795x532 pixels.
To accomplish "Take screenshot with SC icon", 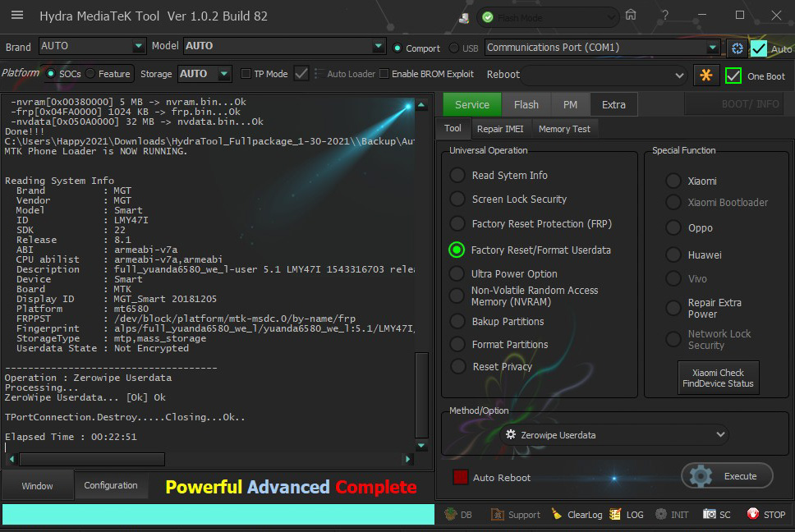I will pos(709,514).
